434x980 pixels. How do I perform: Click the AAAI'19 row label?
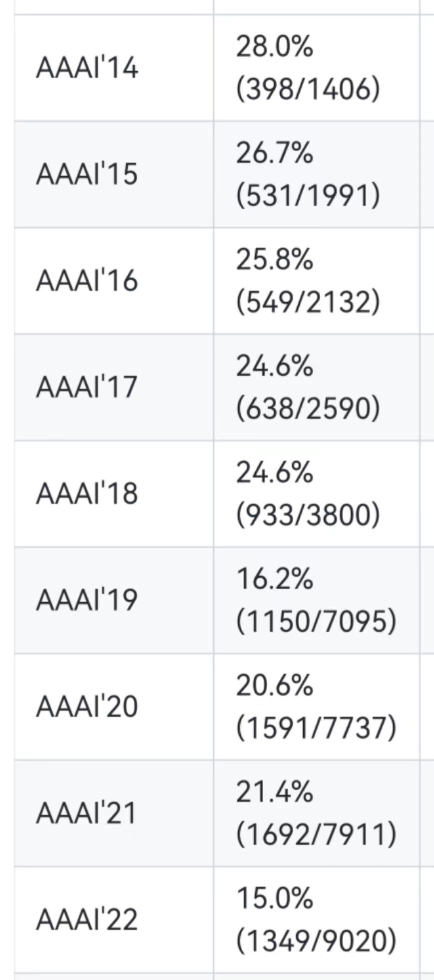(x=87, y=600)
